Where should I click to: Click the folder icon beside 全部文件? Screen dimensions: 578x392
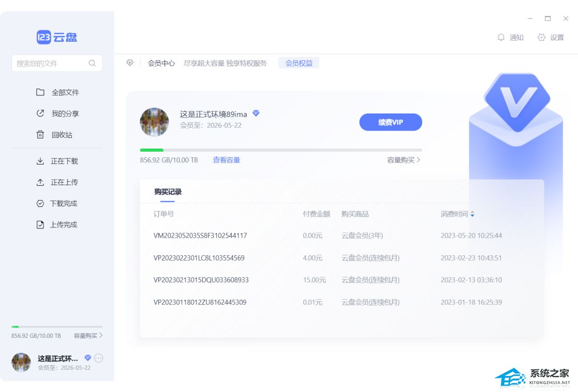40,92
